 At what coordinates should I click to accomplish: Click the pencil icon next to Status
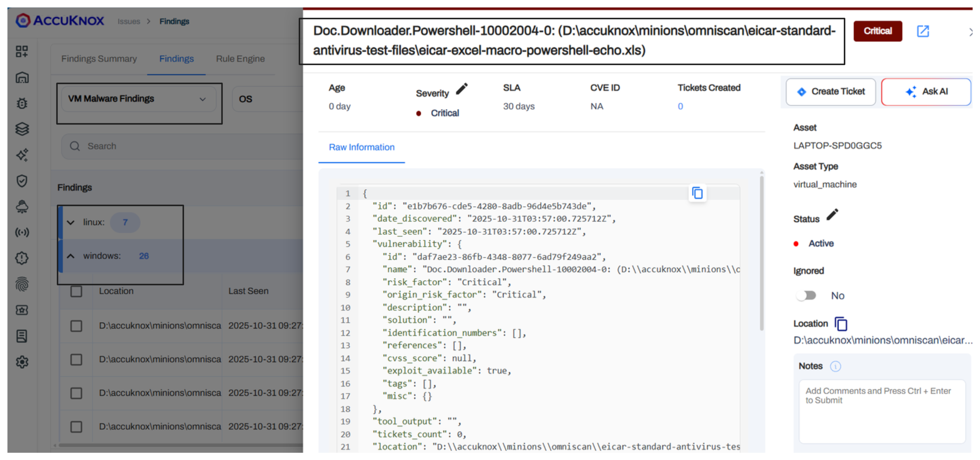tap(832, 215)
